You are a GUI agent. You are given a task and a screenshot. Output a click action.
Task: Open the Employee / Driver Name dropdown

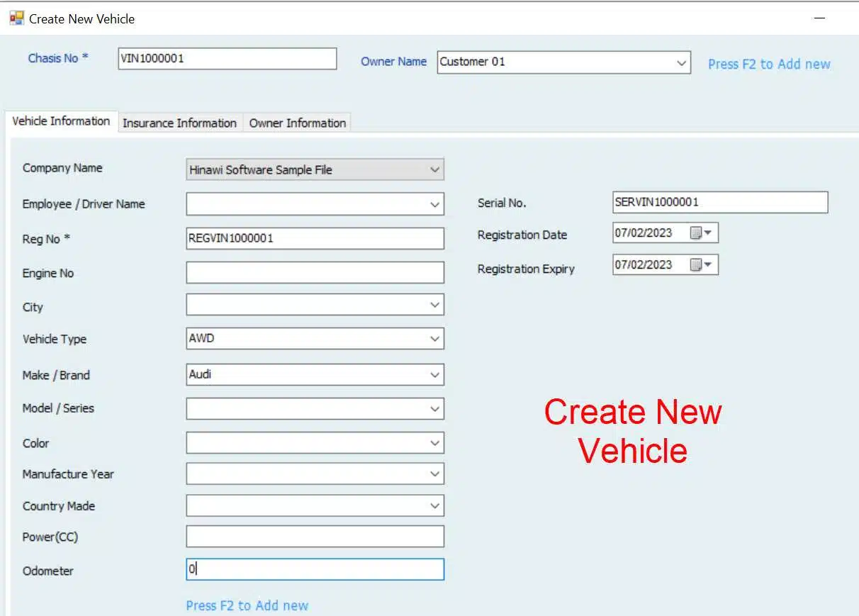434,204
